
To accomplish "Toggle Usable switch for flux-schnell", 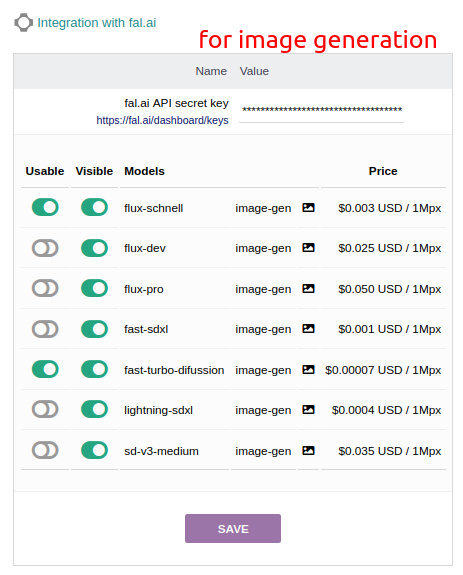I will (x=45, y=207).
